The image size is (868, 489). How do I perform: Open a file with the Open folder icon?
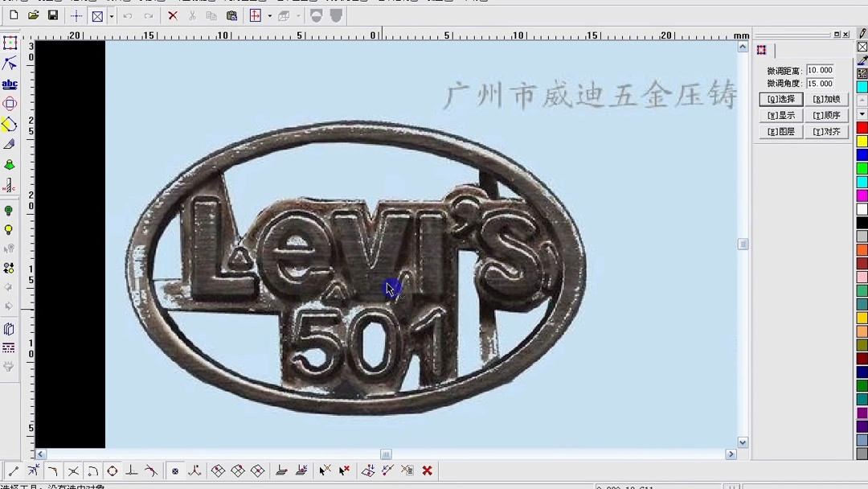point(32,14)
